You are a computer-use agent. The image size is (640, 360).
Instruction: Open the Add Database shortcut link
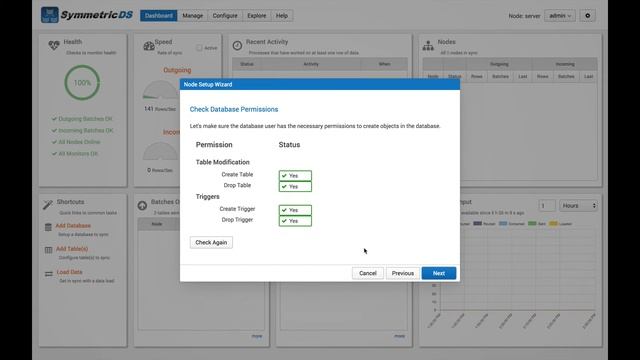[73, 226]
